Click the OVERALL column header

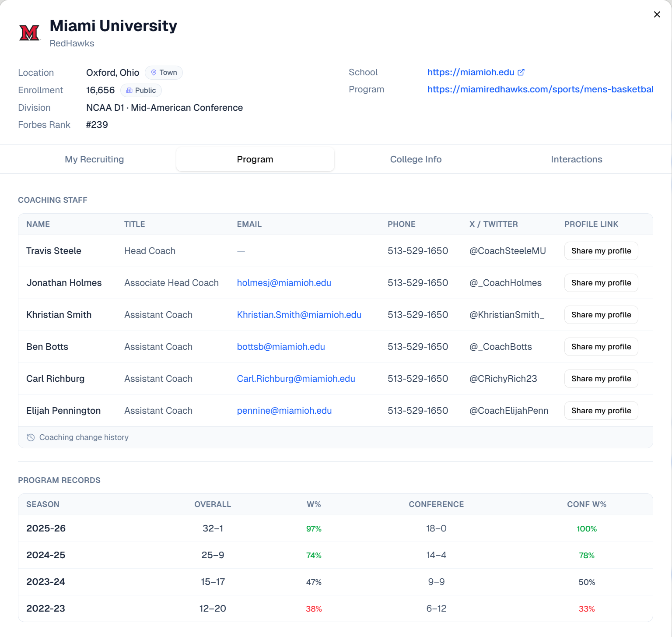point(213,504)
